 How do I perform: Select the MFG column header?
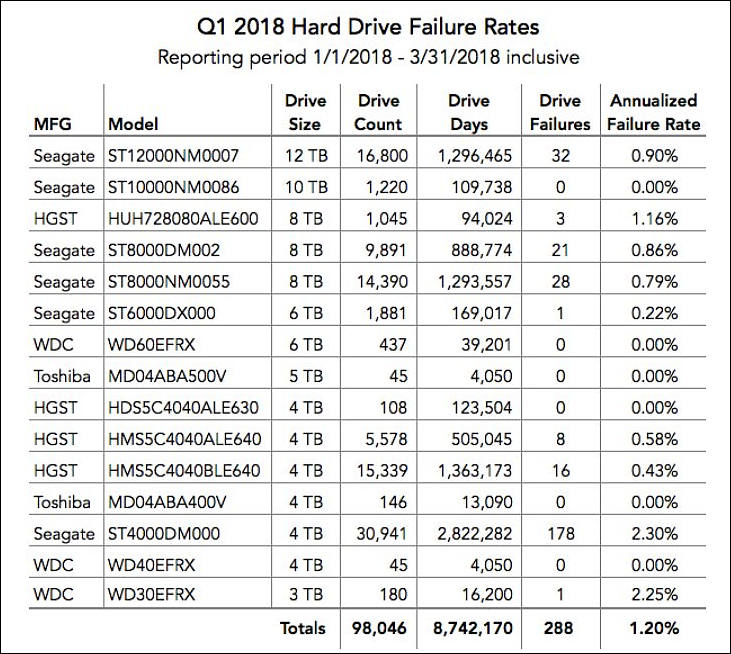[x=53, y=124]
